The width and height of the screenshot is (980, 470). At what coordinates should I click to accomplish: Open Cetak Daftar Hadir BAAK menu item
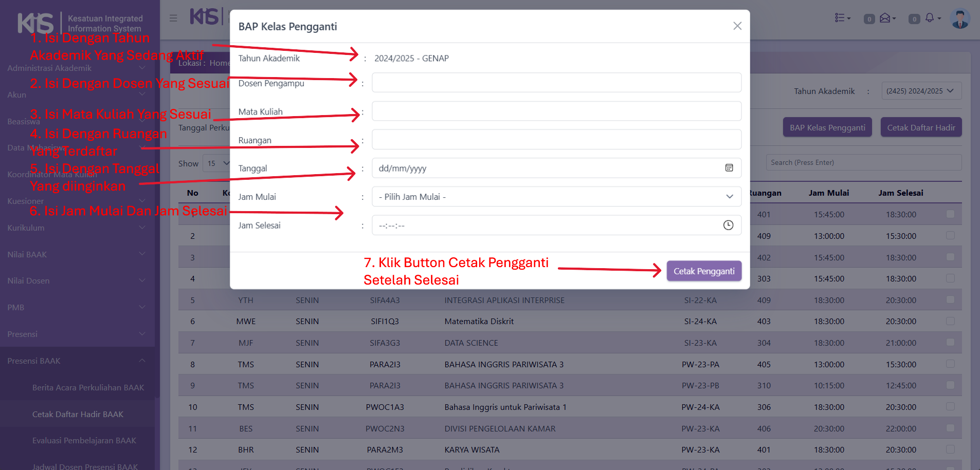[78, 414]
